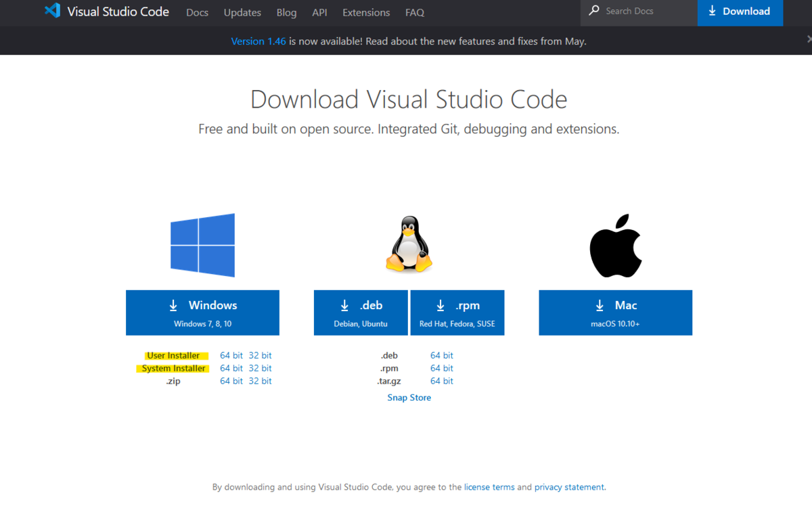Click the search magnifier icon

pos(594,11)
